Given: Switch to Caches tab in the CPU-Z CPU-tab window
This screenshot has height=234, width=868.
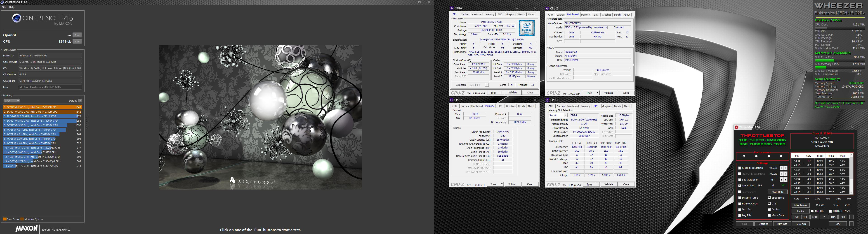Looking at the screenshot, I should pyautogui.click(x=465, y=14).
